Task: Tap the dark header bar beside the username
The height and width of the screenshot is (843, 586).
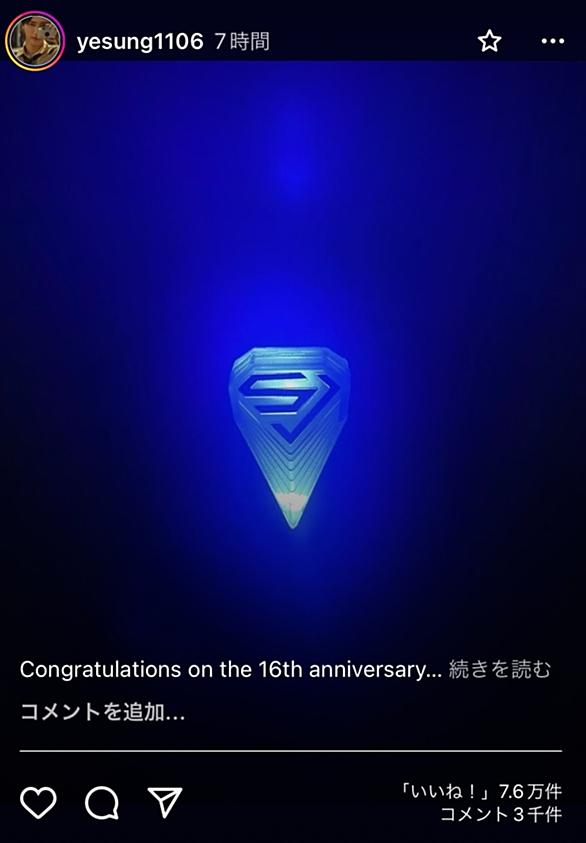Action: 371,41
